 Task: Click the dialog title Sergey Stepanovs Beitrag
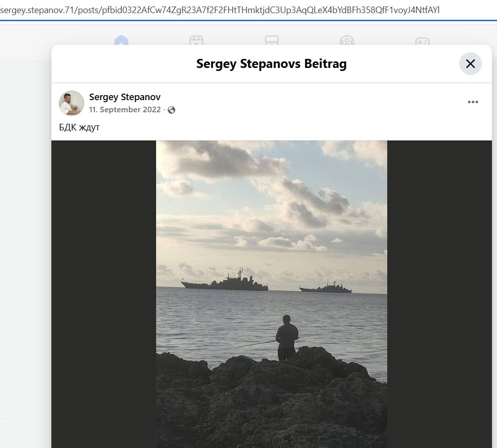tap(271, 64)
